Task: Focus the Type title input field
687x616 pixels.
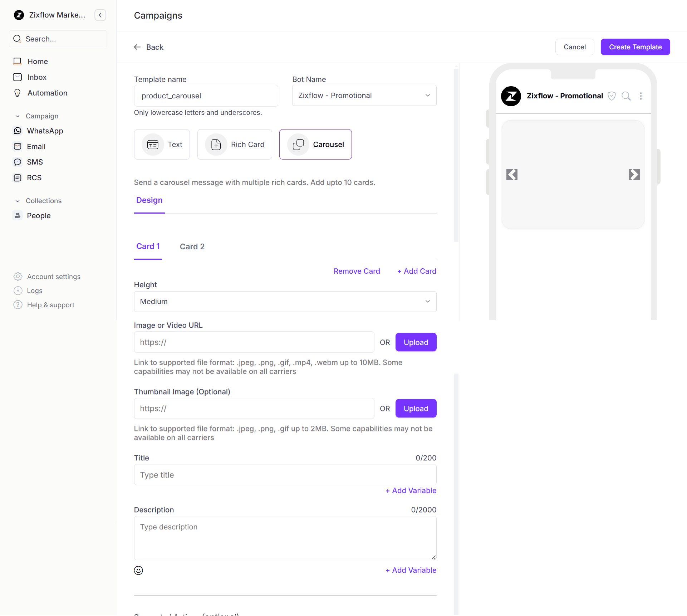Action: point(285,475)
